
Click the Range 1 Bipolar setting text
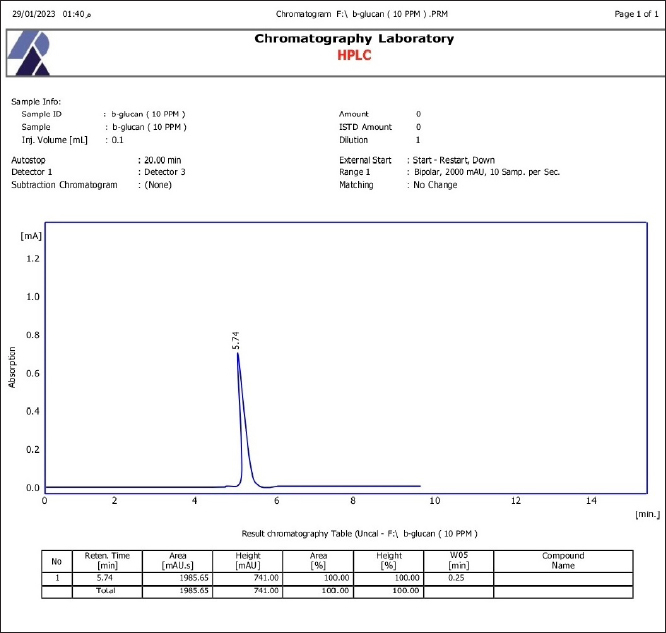[x=483, y=172]
